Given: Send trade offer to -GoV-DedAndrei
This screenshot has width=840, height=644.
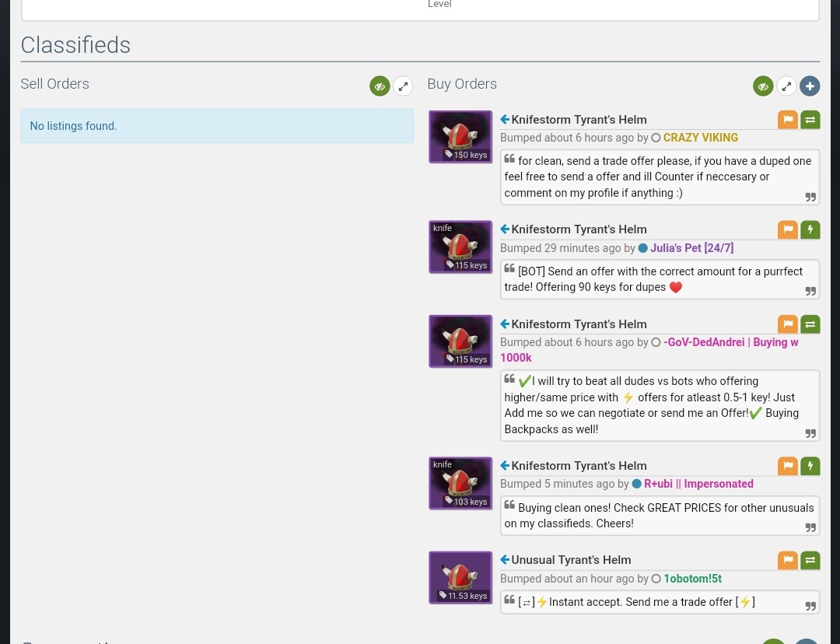Looking at the screenshot, I should (x=810, y=324).
